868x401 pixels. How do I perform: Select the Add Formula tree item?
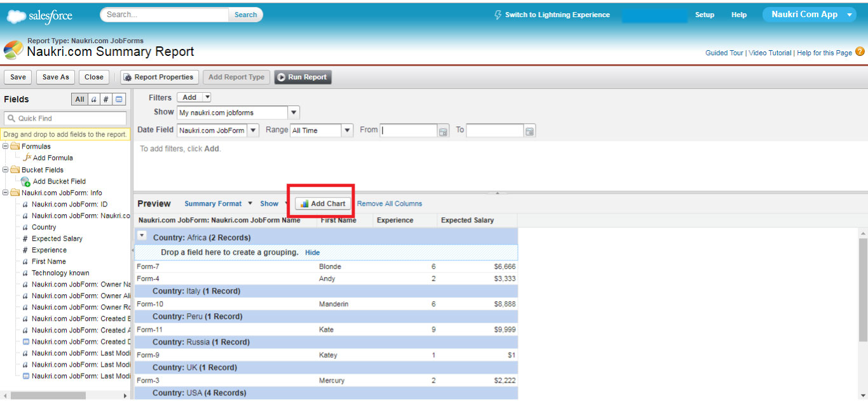[53, 158]
